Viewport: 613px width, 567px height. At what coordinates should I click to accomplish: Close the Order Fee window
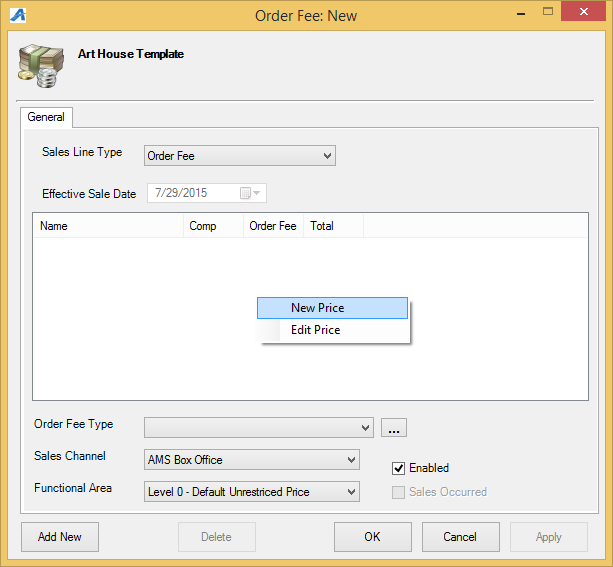coord(583,11)
